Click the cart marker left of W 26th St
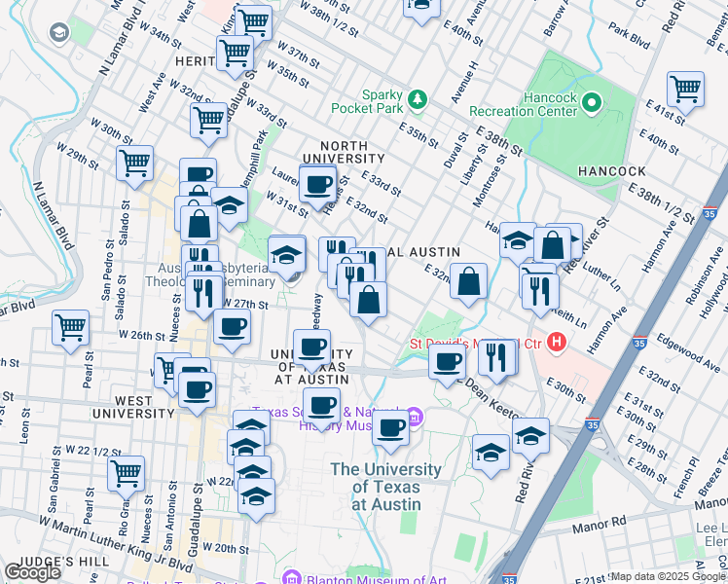The width and height of the screenshot is (728, 584). (71, 328)
